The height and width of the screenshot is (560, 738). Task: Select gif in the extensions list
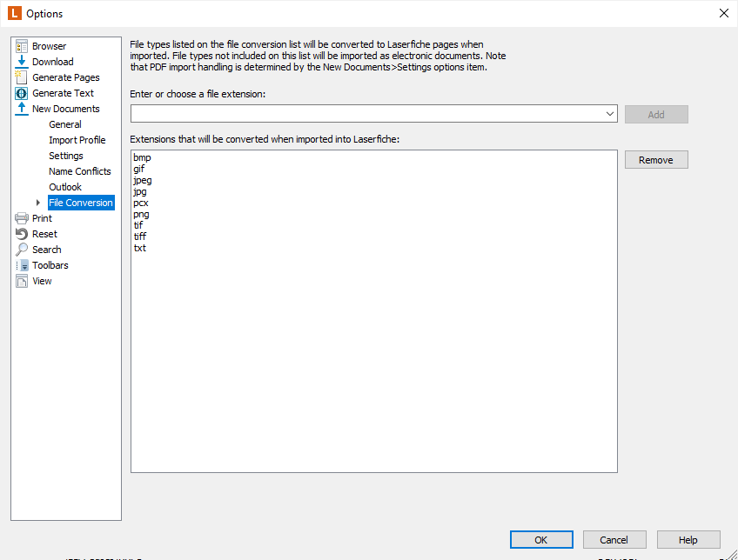[139, 169]
